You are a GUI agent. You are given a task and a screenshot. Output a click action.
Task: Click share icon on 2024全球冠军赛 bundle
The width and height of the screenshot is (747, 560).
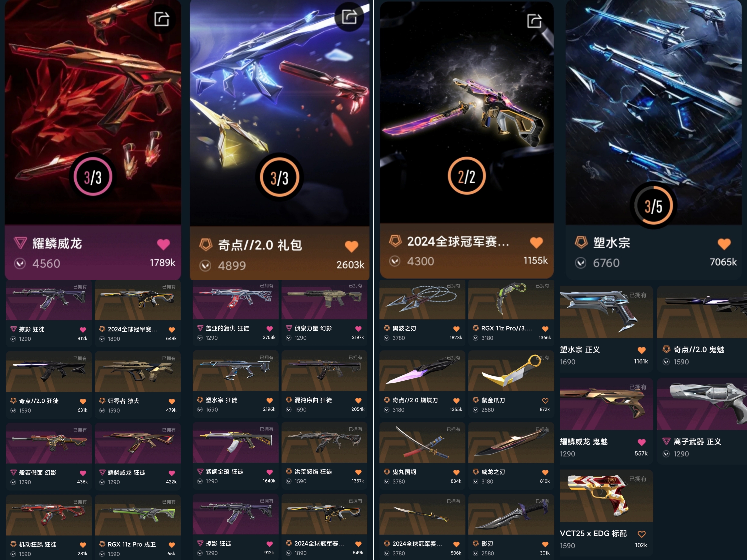[x=534, y=21]
